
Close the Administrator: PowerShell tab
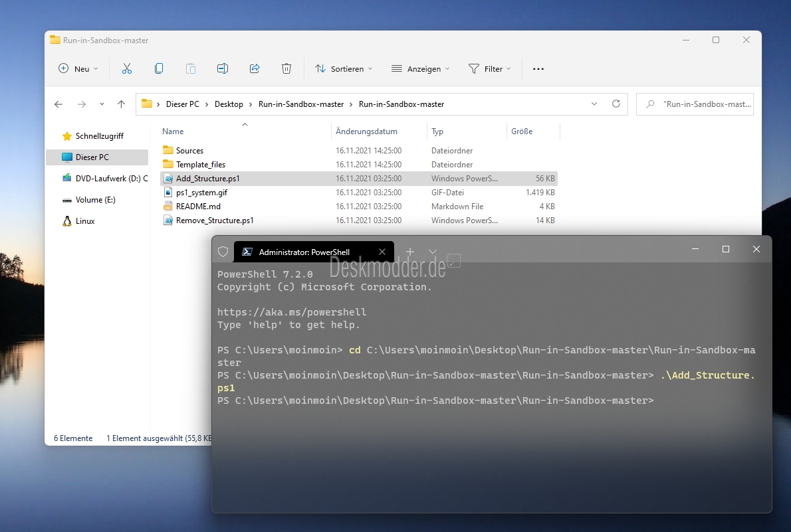coord(382,252)
